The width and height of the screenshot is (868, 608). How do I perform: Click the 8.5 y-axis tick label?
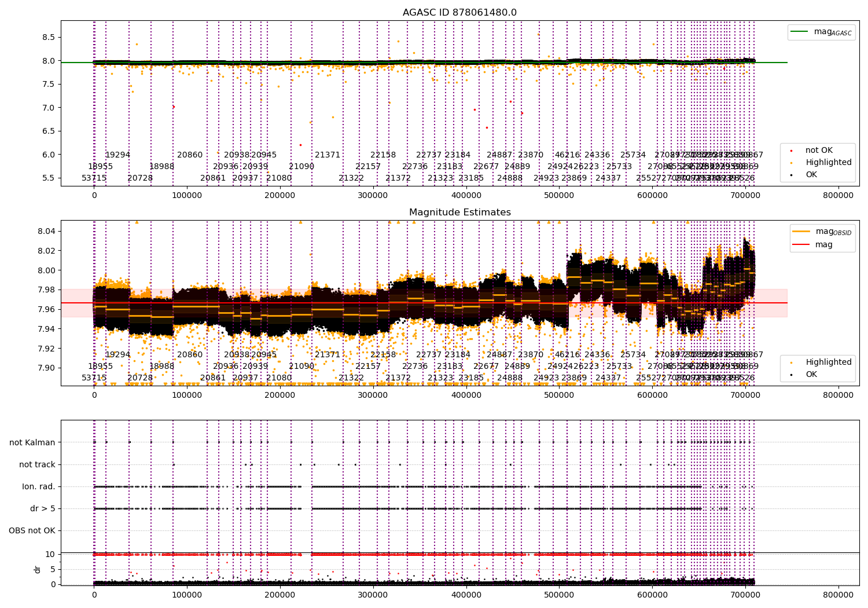click(48, 37)
